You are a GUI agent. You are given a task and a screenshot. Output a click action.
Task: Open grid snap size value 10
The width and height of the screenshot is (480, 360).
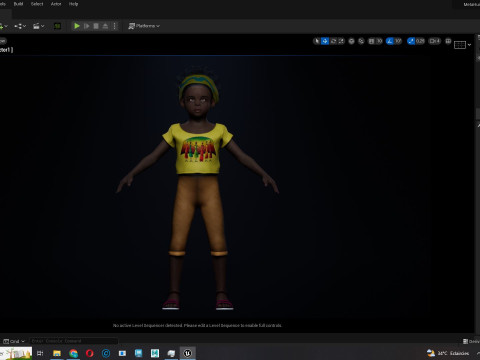tap(379, 41)
